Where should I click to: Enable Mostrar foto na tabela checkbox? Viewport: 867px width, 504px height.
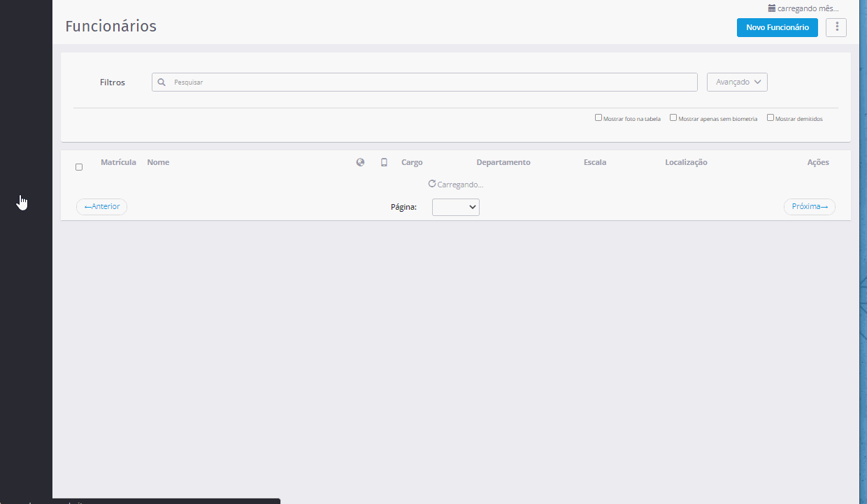(599, 117)
